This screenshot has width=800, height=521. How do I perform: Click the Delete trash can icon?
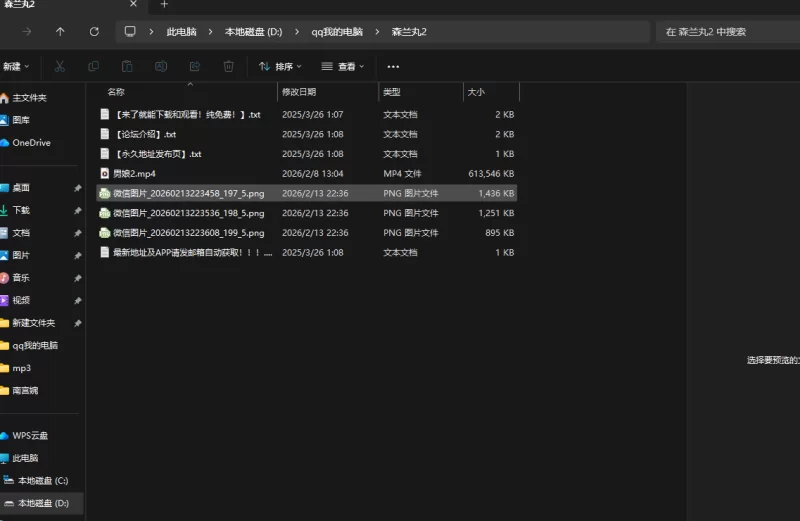[x=229, y=66]
